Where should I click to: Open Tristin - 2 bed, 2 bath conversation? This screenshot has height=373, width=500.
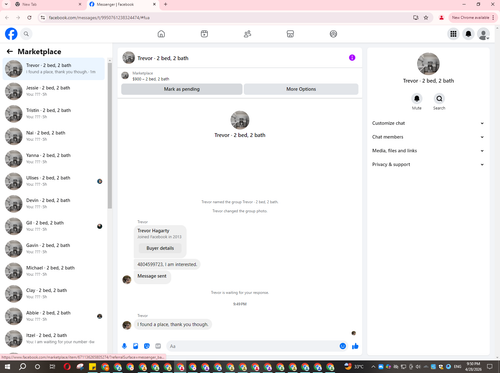[x=54, y=114]
